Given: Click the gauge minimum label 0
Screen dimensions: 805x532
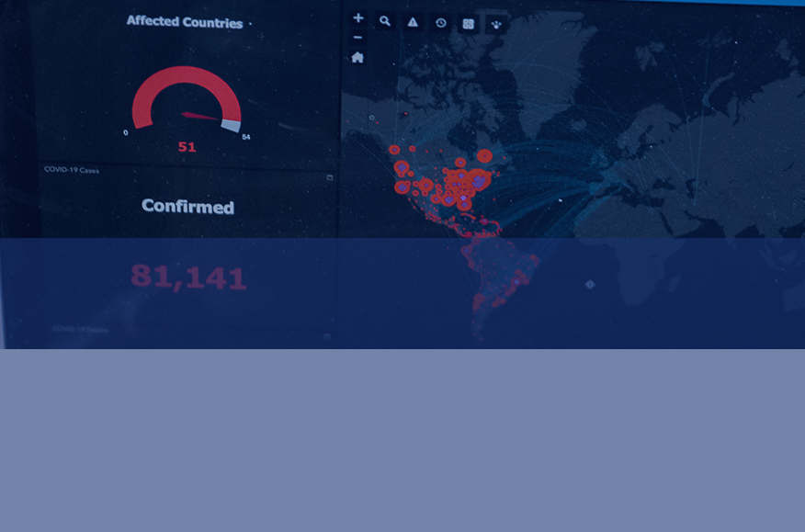Looking at the screenshot, I should 126,132.
